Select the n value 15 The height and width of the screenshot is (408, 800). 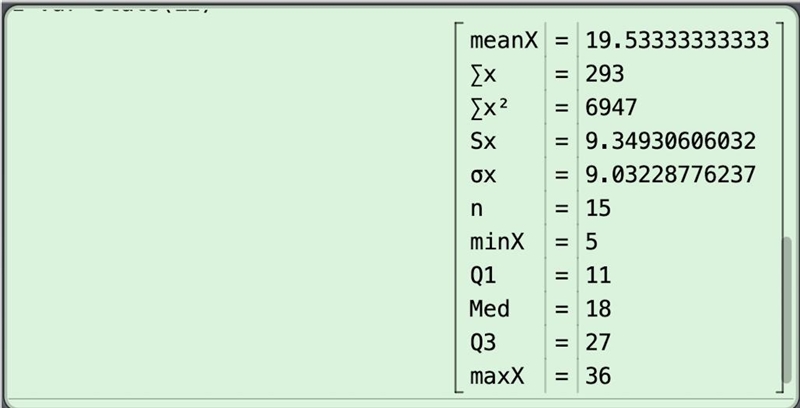(x=598, y=208)
